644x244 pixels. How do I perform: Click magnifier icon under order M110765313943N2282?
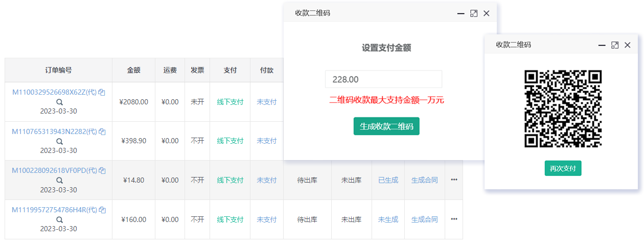[x=59, y=141]
